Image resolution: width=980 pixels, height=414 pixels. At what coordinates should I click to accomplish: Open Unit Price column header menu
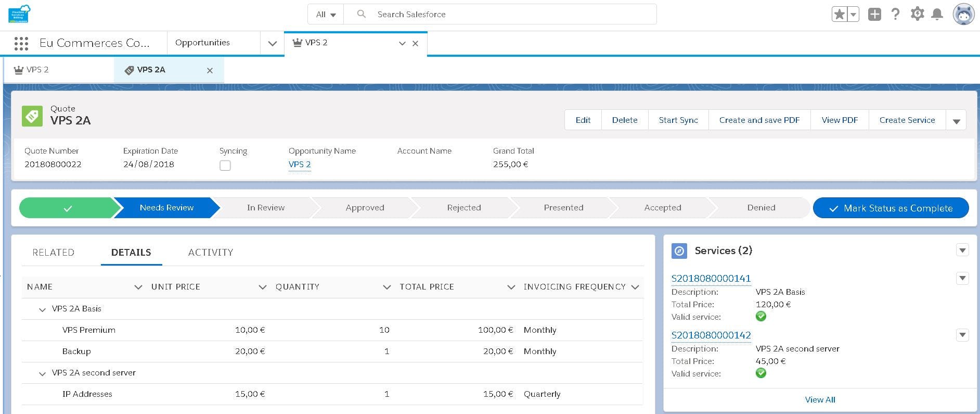click(x=262, y=287)
